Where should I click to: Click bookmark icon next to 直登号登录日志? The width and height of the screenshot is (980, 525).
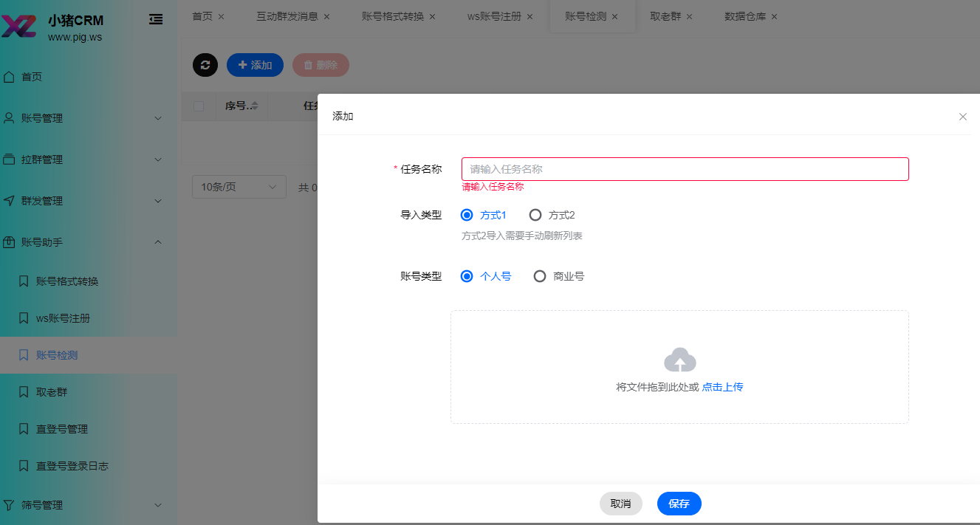coord(24,466)
